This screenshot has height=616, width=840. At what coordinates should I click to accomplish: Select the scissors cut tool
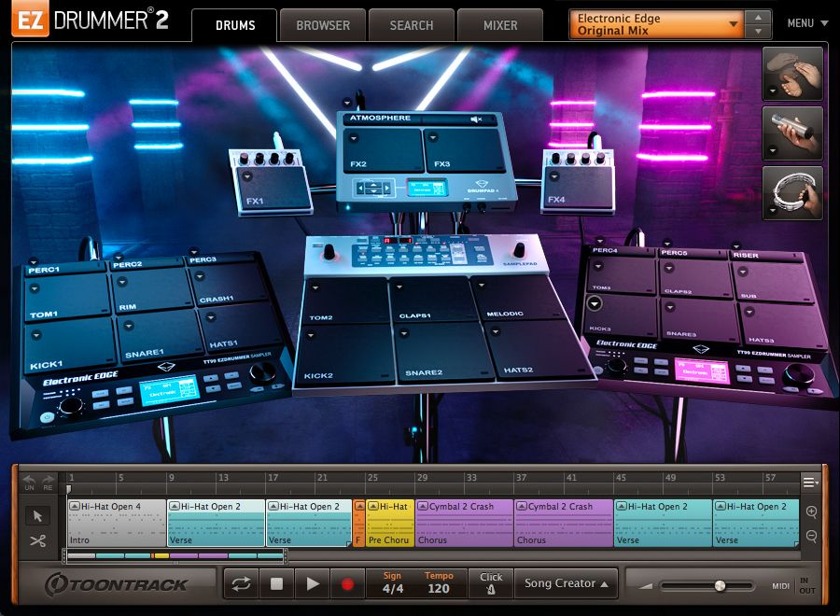pyautogui.click(x=37, y=539)
